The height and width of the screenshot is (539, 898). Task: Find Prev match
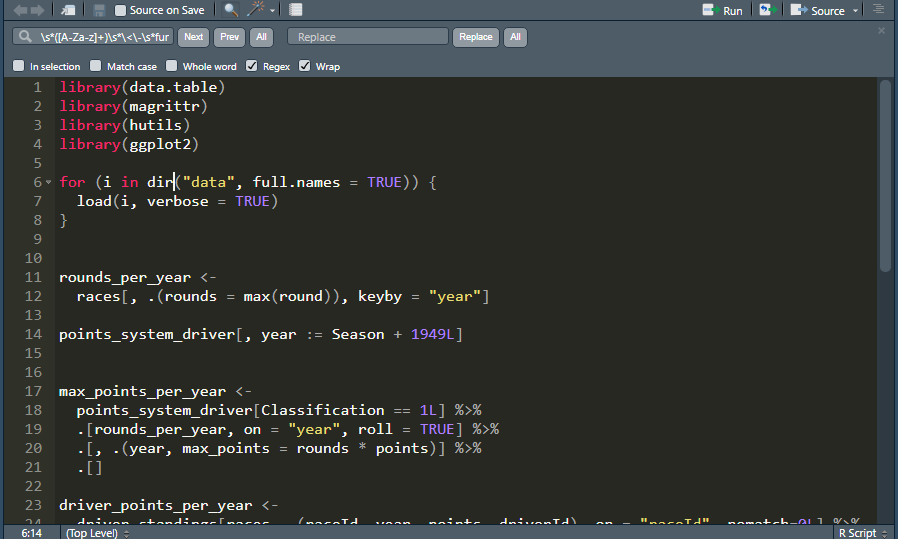point(230,37)
